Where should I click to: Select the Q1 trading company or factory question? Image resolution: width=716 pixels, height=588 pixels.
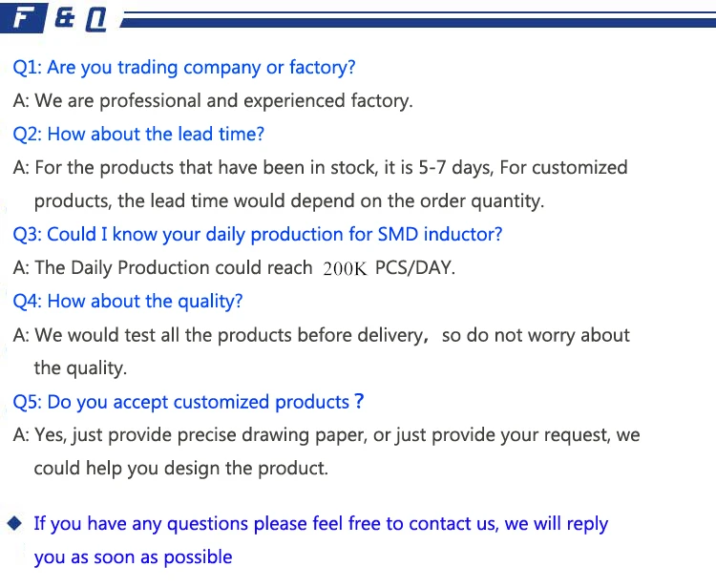click(184, 68)
